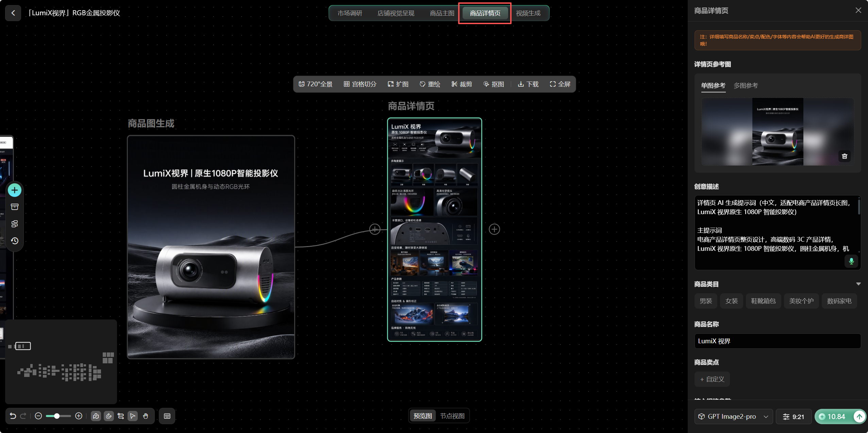Go back using the top-left arrow button
The image size is (868, 433).
[x=13, y=13]
